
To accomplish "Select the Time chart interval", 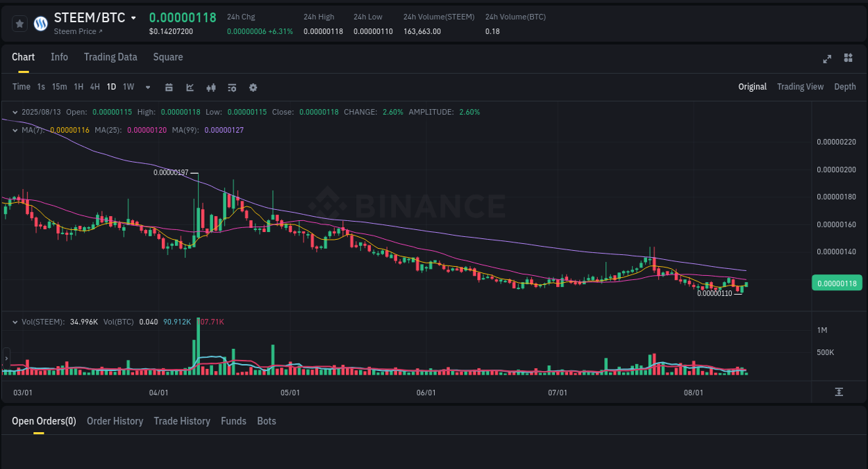I will (22, 87).
